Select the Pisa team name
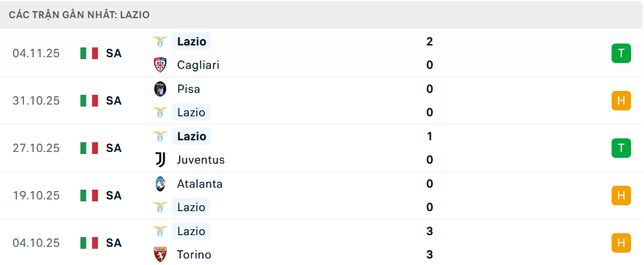644x265 pixels. 188,89
